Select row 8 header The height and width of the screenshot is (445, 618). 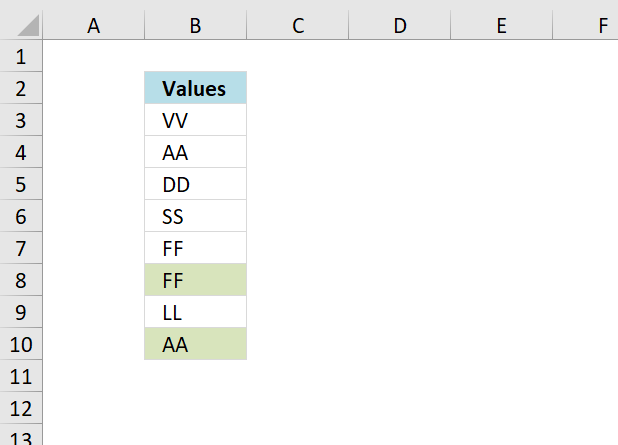click(21, 280)
